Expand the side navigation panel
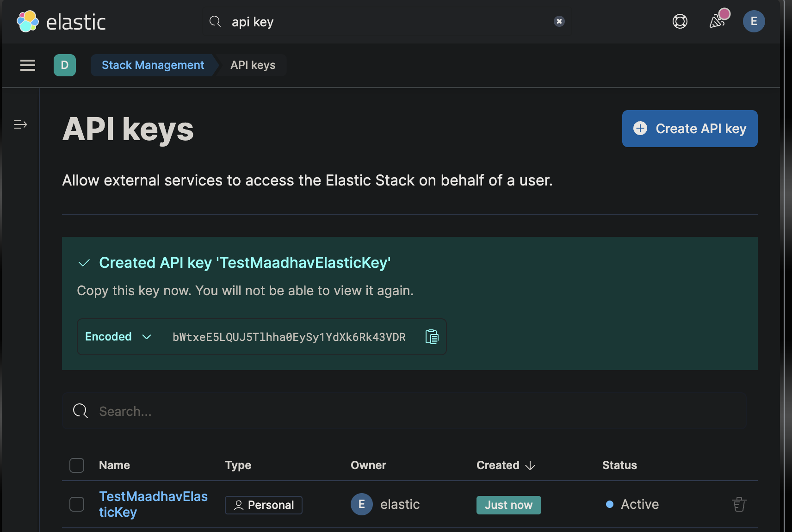Viewport: 792px width, 532px height. (x=20, y=124)
